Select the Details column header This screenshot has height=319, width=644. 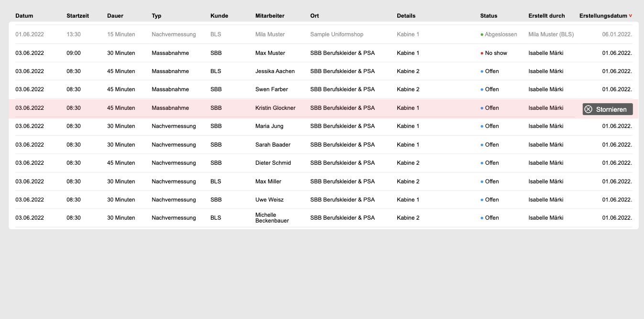point(406,16)
